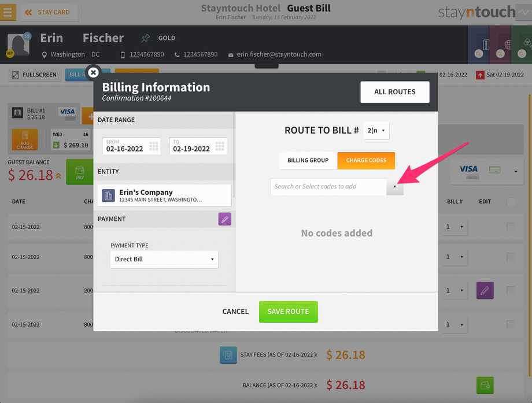532x403 pixels.
Task: Switch to Billing Group tab
Action: 308,161
